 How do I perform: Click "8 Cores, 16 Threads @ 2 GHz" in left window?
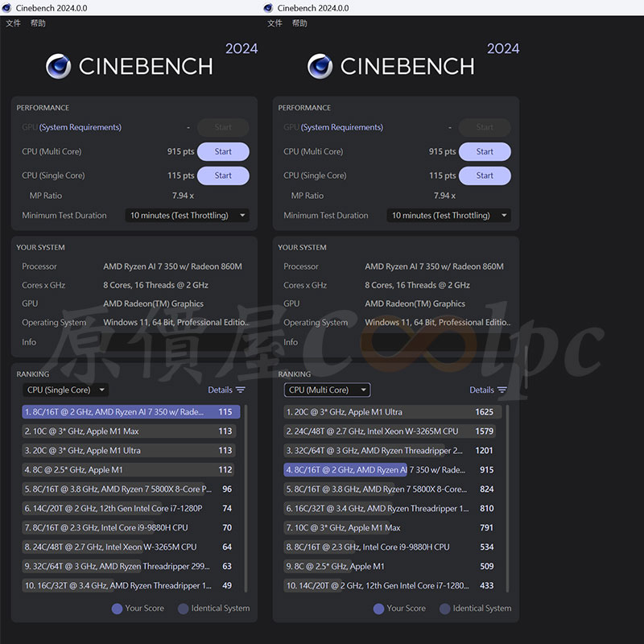coord(155,285)
